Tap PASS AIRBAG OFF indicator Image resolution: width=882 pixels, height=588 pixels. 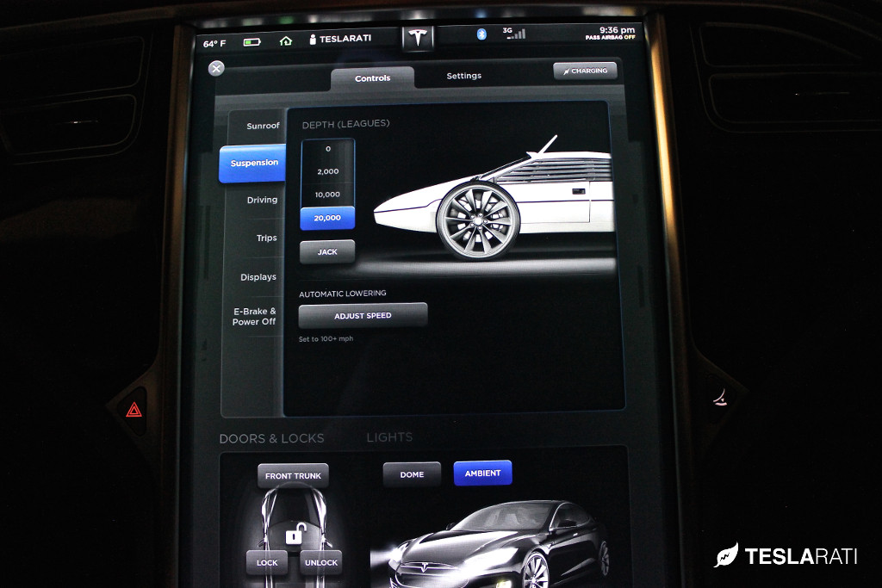tap(610, 38)
